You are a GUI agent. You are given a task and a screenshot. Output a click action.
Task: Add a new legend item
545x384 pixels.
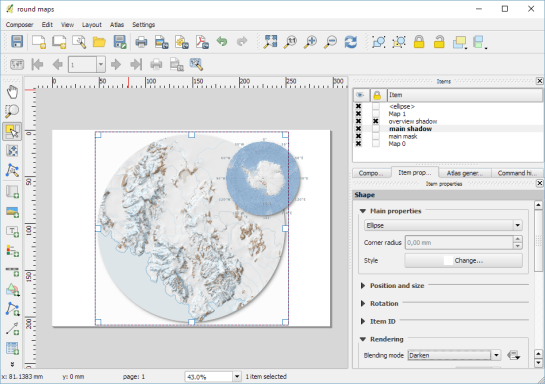(x=13, y=251)
